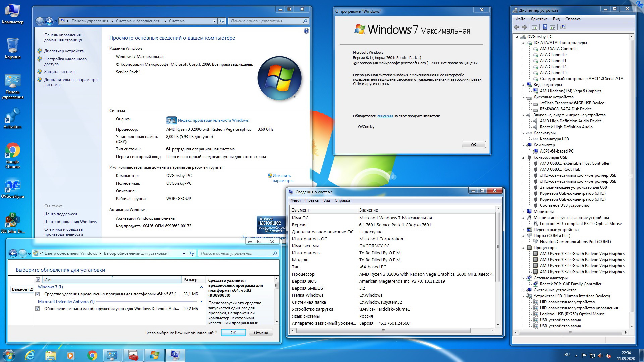644x362 pixels.
Task: Open the Computer desktop icon
Action: pos(13,14)
